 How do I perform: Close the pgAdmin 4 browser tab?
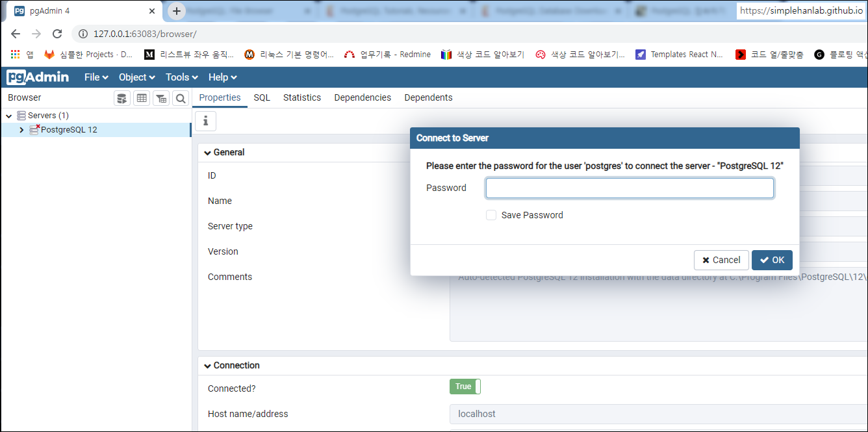pyautogui.click(x=152, y=11)
